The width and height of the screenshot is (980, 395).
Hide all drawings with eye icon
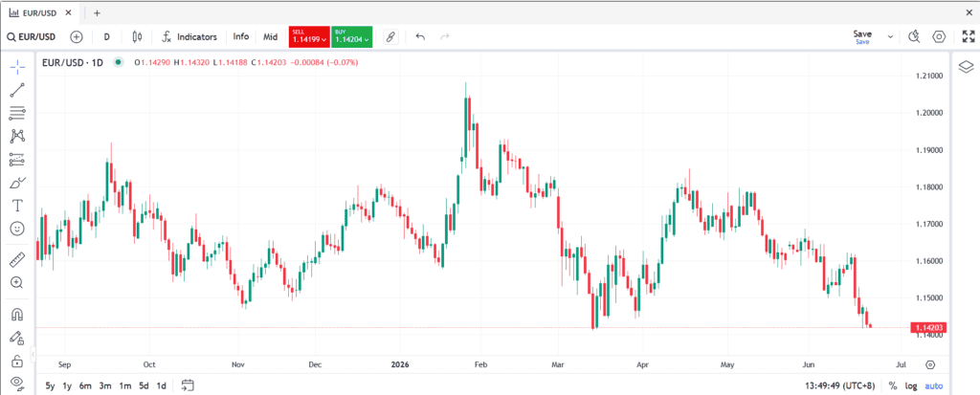pos(17,381)
